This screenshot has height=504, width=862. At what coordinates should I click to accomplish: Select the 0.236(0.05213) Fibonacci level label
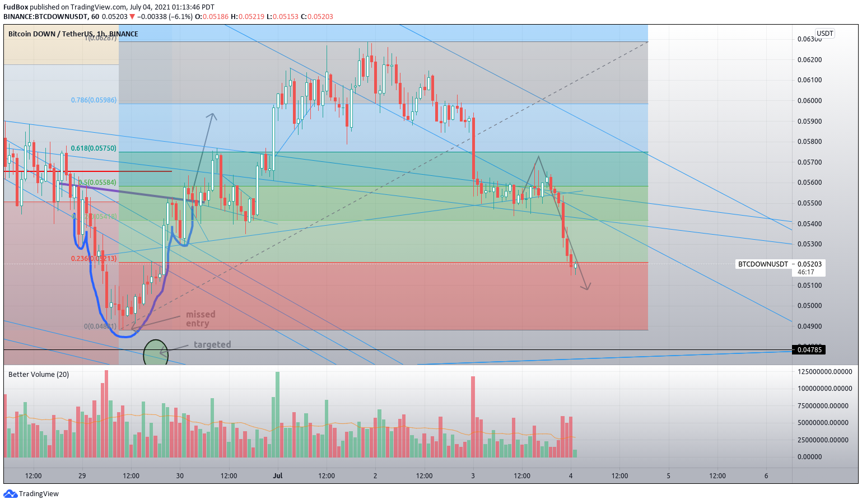point(94,259)
